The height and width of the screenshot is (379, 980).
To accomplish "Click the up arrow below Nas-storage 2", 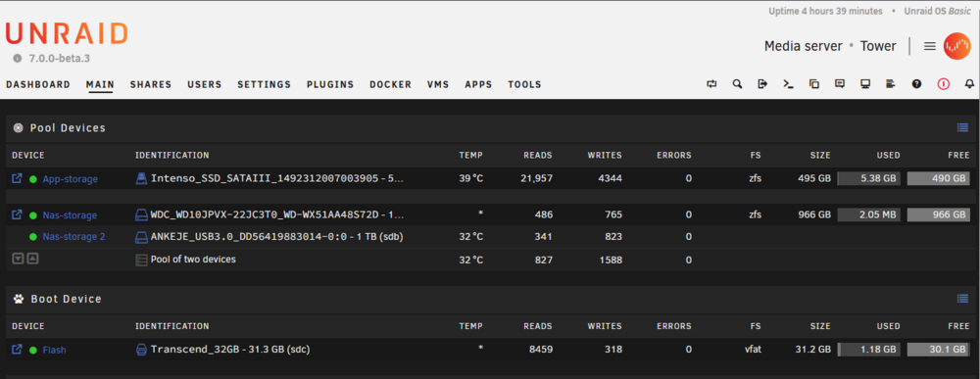I will pos(32,259).
